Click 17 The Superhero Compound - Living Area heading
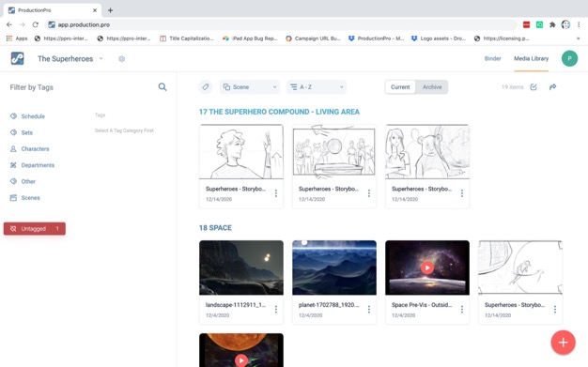This screenshot has height=367, width=588. 279,112
